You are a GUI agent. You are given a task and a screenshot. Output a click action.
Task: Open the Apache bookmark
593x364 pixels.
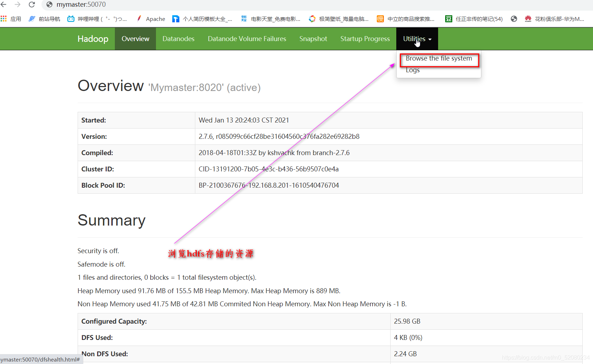(x=151, y=19)
